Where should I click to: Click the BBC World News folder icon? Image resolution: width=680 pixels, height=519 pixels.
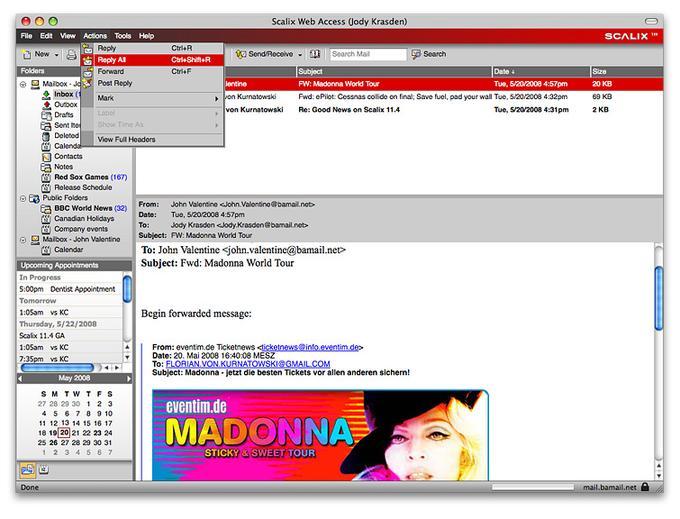click(46, 209)
